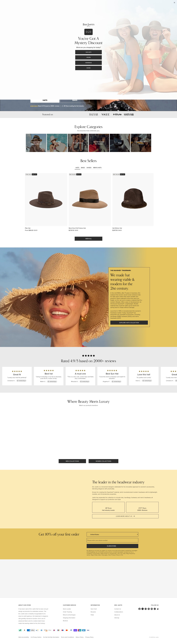Open MEN COLLECTIONS
The height and width of the screenshot is (644, 177).
tap(72, 461)
